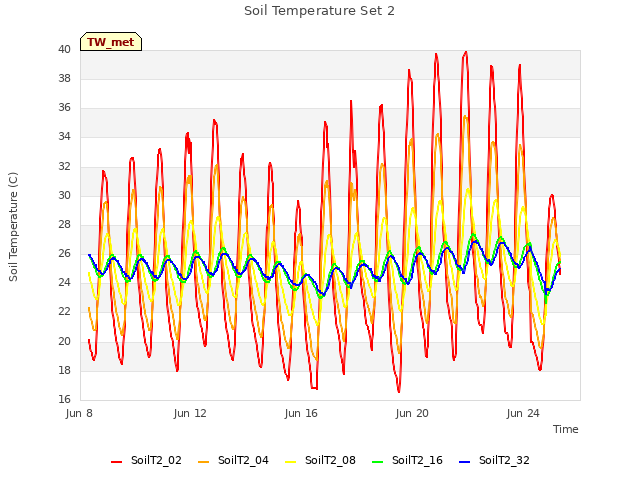Click the 22 y-axis tick label

(64, 312)
